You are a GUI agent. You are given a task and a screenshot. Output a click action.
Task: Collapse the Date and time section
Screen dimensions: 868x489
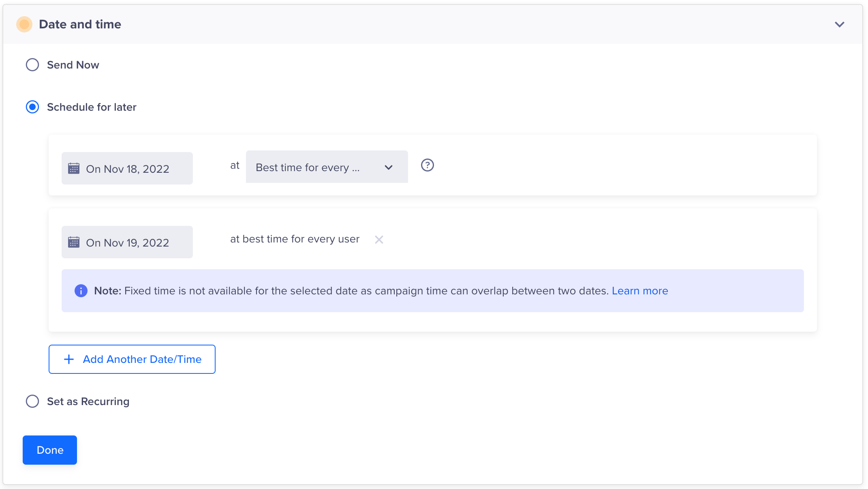click(x=839, y=24)
